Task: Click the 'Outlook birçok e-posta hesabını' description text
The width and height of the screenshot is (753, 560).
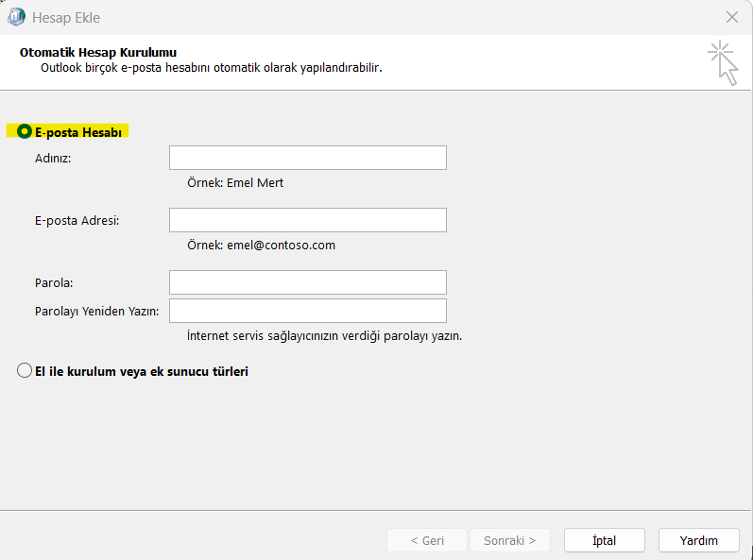Action: tap(212, 68)
